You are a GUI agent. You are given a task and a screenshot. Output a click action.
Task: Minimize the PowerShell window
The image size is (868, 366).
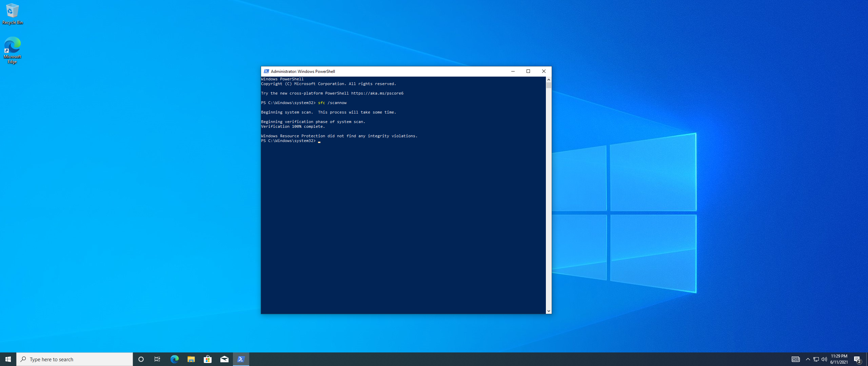pyautogui.click(x=513, y=72)
